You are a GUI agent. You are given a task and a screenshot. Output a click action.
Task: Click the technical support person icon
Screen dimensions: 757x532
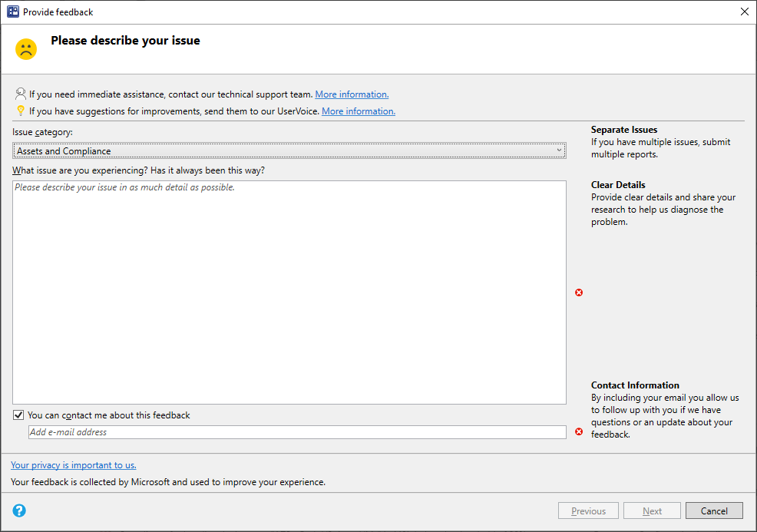(x=20, y=94)
